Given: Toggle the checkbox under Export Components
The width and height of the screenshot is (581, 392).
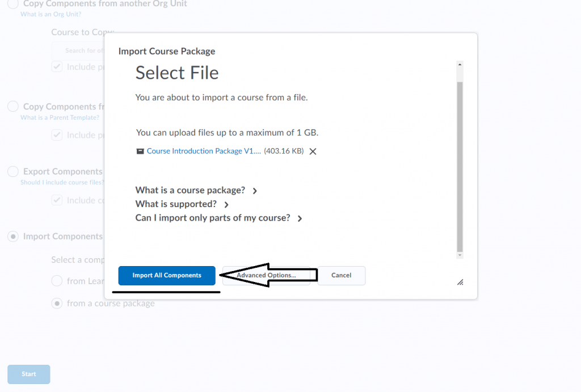Looking at the screenshot, I should 57,200.
